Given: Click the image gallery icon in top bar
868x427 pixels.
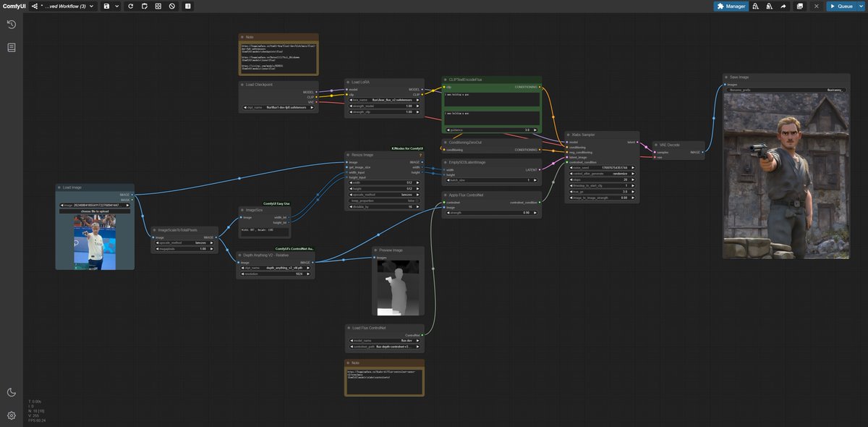Looking at the screenshot, I should [x=800, y=6].
